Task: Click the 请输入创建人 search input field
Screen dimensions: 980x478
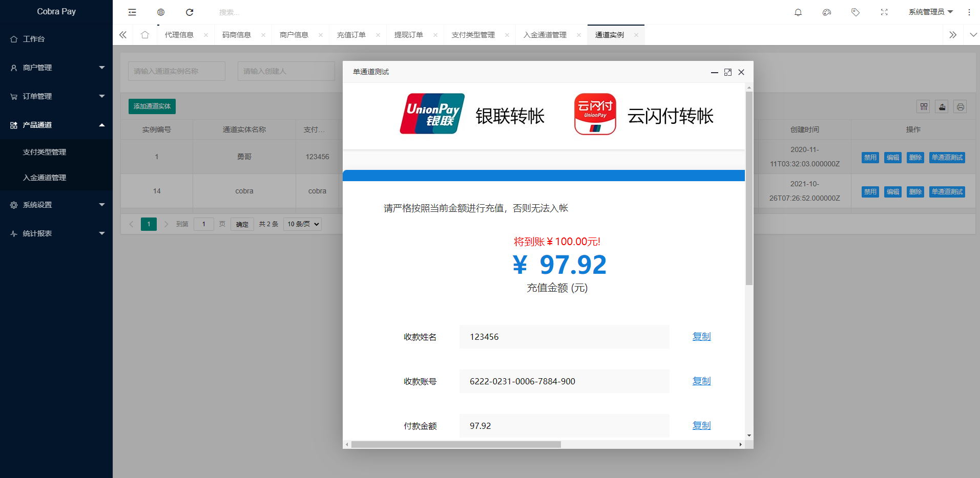Action: coord(286,71)
